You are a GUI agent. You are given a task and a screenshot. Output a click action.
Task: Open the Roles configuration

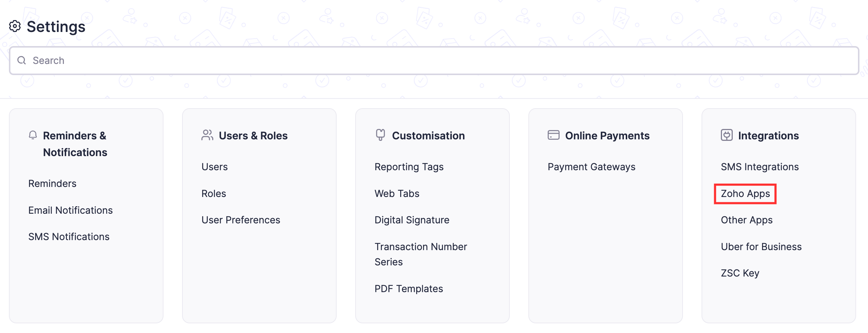pyautogui.click(x=213, y=193)
